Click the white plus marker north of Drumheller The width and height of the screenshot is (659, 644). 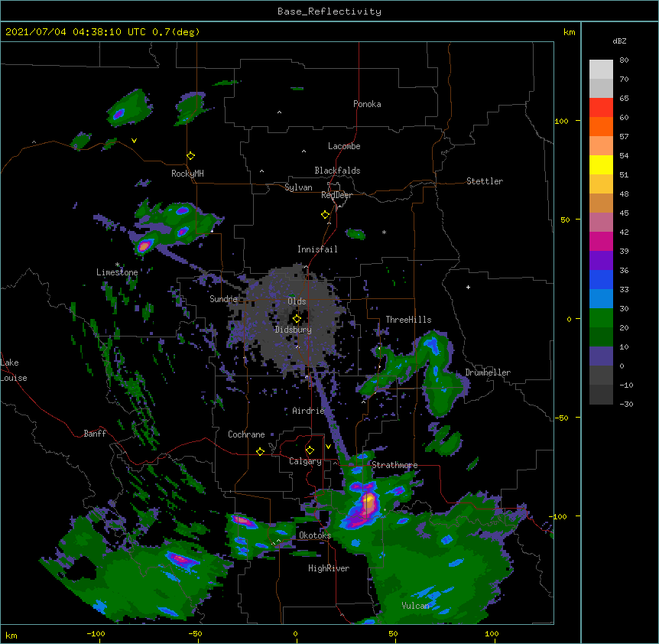pos(468,287)
